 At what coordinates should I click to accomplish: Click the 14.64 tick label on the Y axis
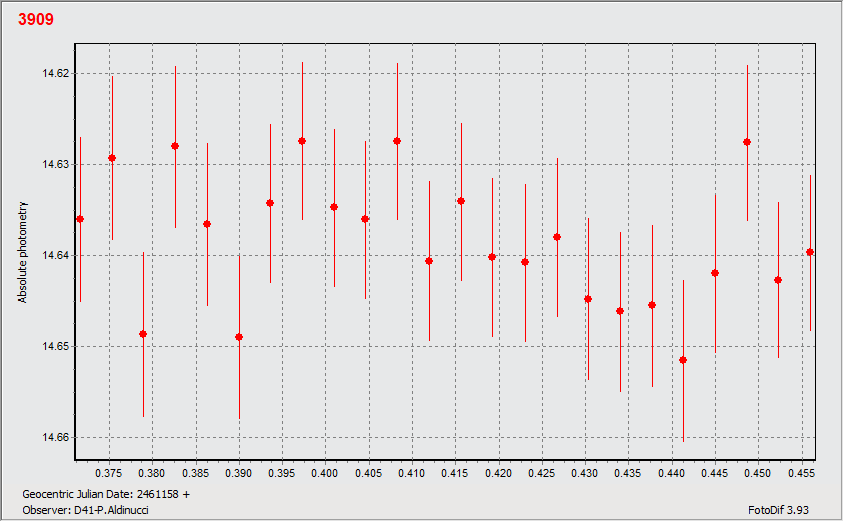(56, 256)
